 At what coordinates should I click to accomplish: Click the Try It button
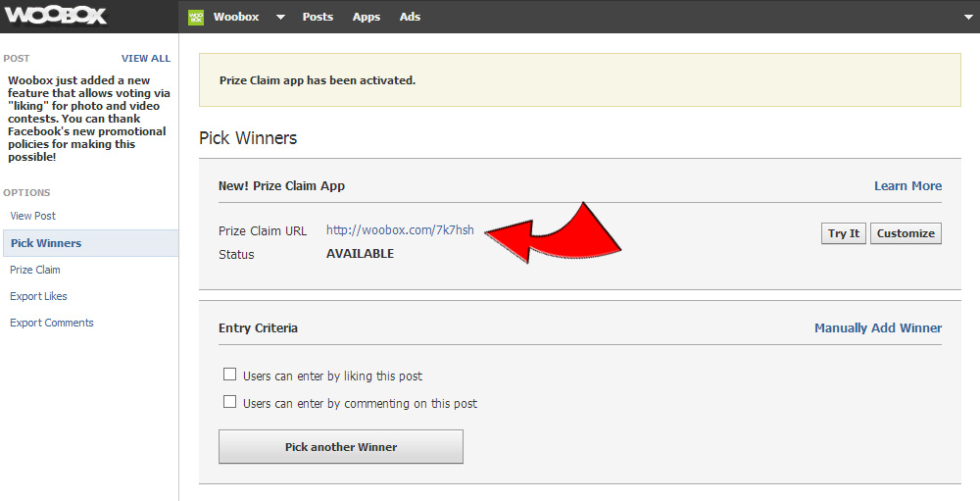click(x=843, y=233)
